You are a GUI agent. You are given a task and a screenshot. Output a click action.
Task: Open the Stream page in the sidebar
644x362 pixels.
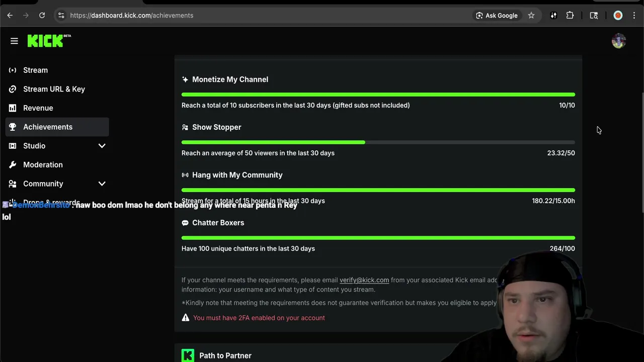[x=35, y=70]
